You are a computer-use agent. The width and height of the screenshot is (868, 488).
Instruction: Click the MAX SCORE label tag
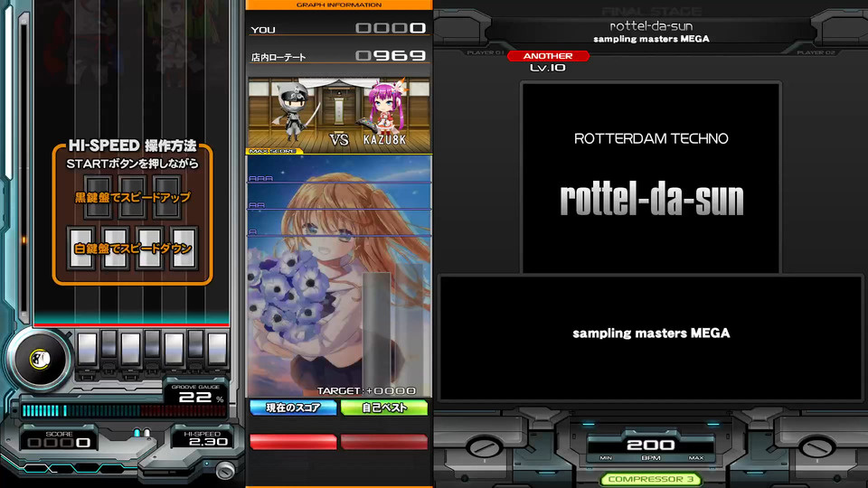click(272, 151)
